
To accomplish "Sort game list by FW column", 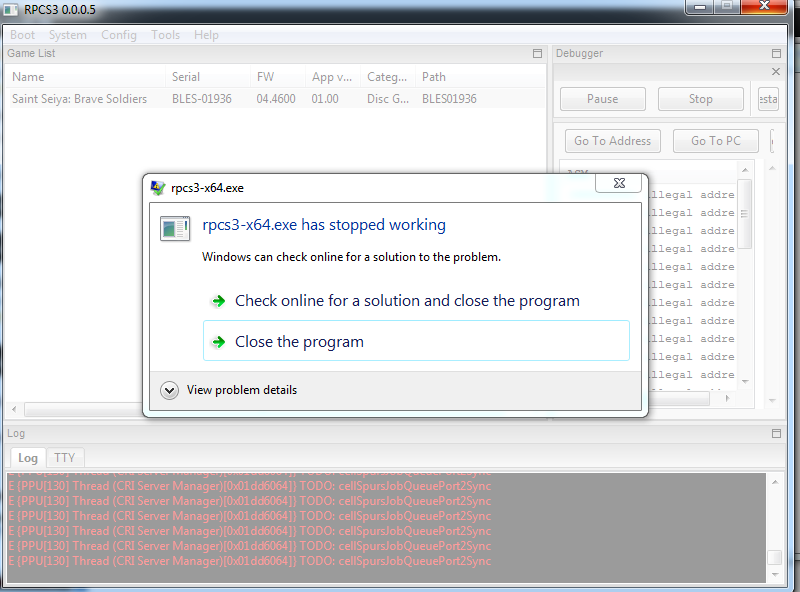I will 278,77.
